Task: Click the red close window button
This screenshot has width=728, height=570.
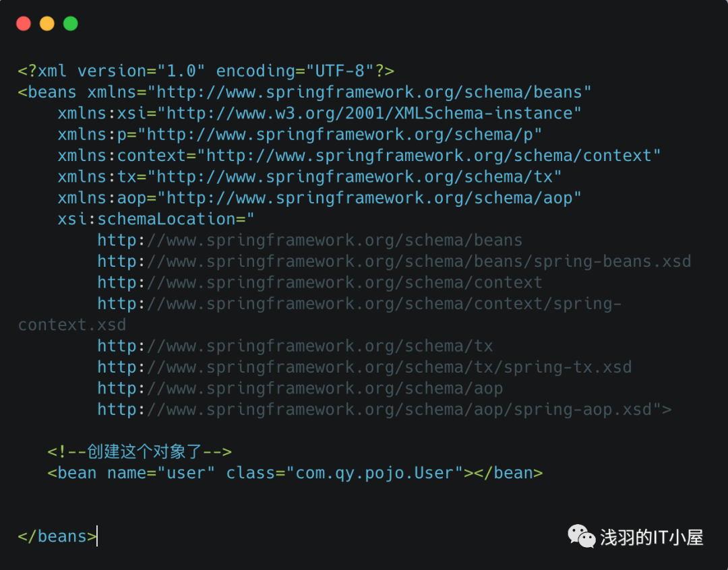Action: point(24,24)
